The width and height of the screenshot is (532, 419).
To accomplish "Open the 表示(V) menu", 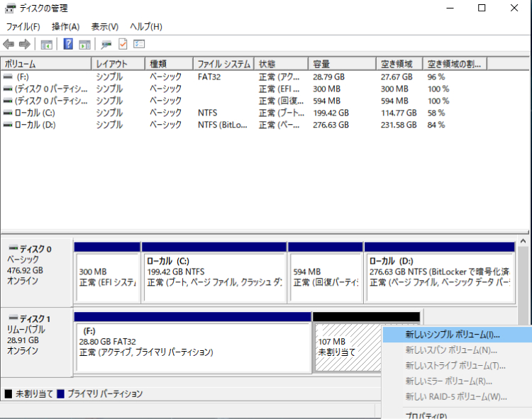I will click(104, 27).
